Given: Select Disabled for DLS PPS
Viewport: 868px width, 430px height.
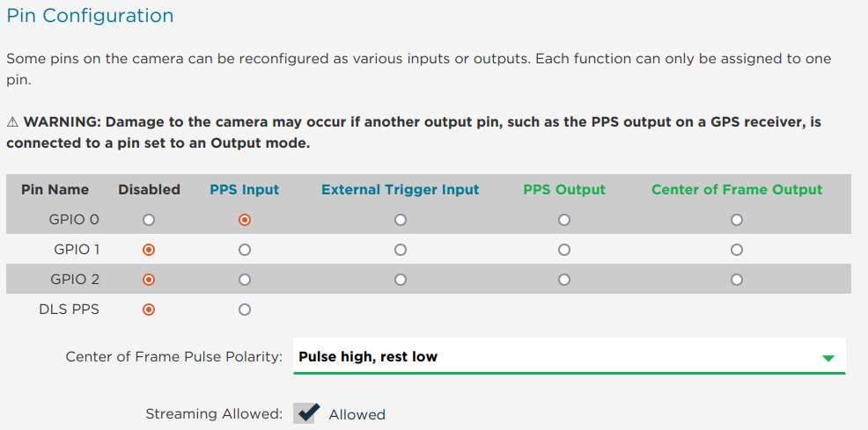Looking at the screenshot, I should (149, 310).
